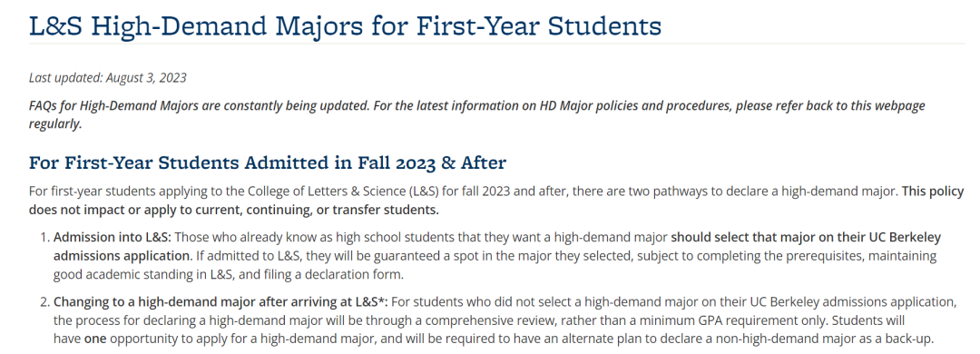Click 'Changing to a high-demand major' bold label
This screenshot has width=980, height=354.
(220, 302)
